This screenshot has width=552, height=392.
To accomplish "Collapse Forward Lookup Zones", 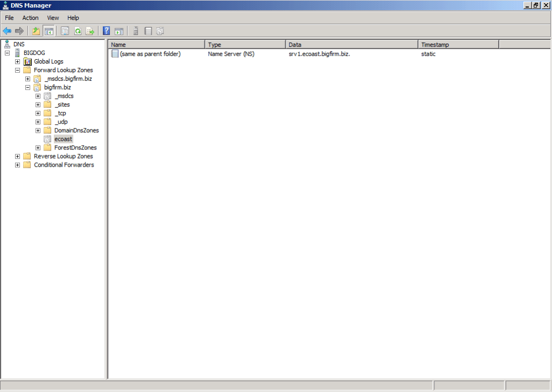I will pyautogui.click(x=17, y=70).
